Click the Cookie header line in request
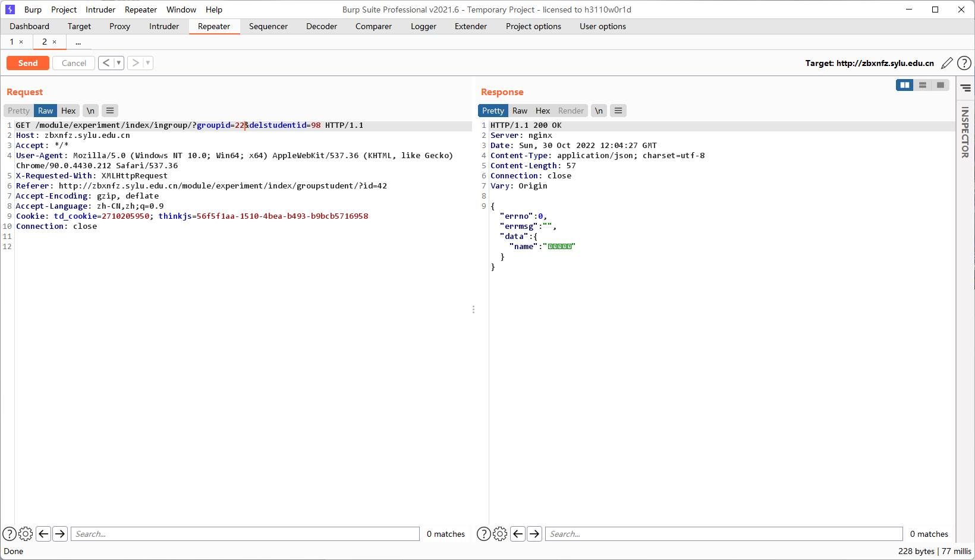 pyautogui.click(x=192, y=216)
